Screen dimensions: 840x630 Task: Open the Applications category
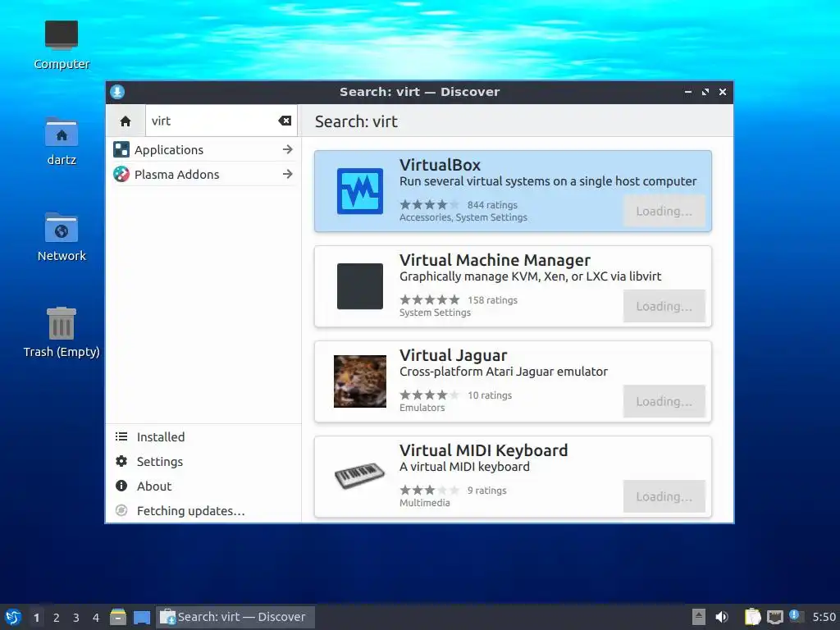(x=203, y=150)
